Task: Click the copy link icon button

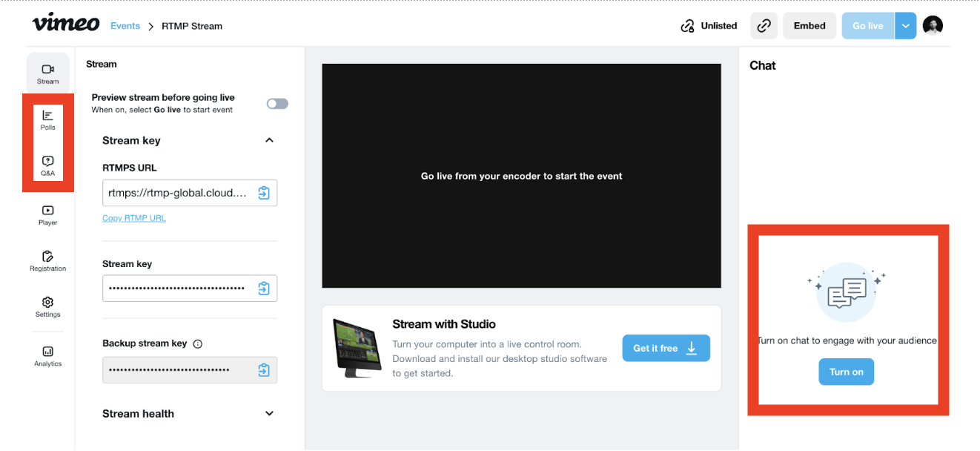Action: pyautogui.click(x=764, y=26)
